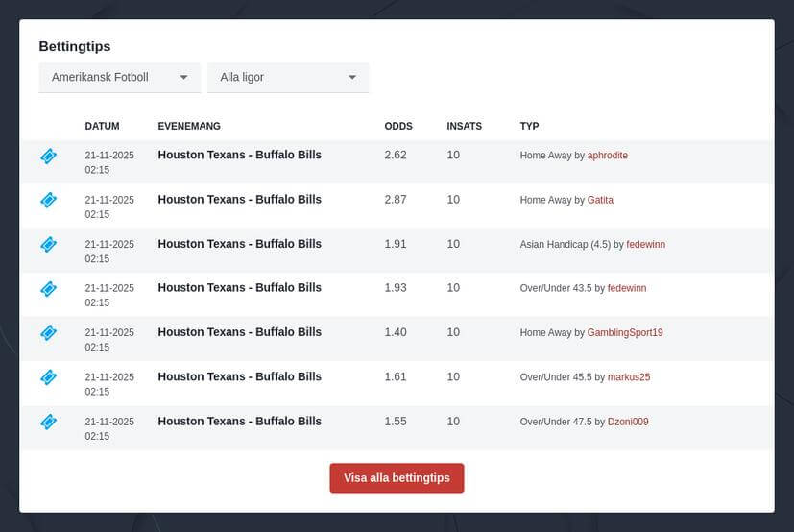View Dzoni009 tipster profile

pyautogui.click(x=628, y=422)
